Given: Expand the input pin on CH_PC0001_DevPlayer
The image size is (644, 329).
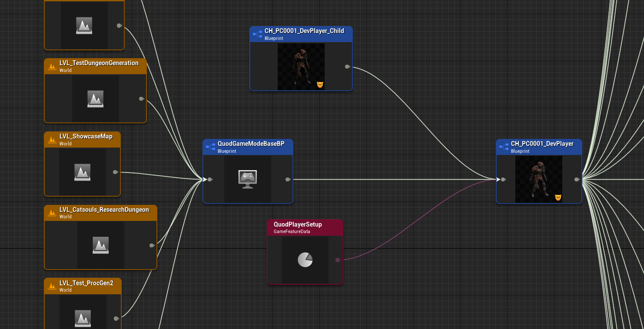Looking at the screenshot, I should click(503, 179).
